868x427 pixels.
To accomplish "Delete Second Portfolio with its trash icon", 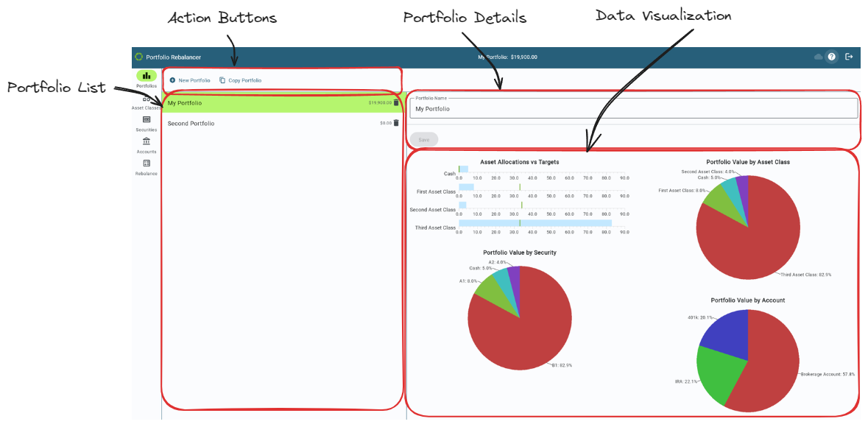I will [396, 123].
